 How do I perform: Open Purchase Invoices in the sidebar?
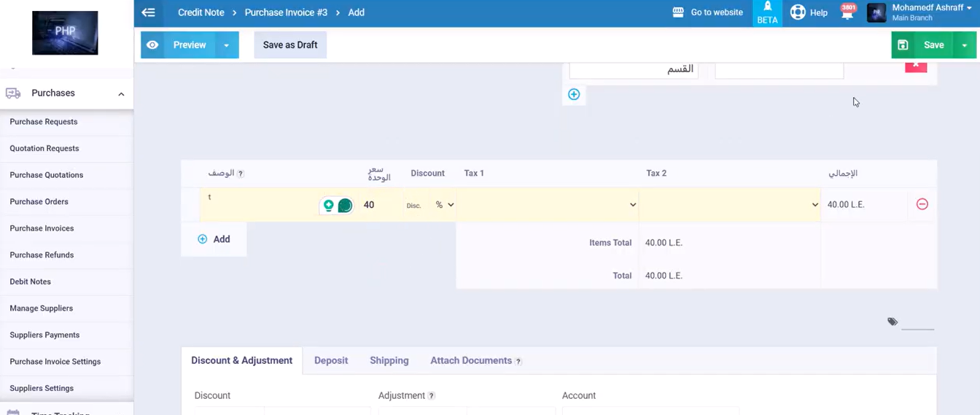42,228
